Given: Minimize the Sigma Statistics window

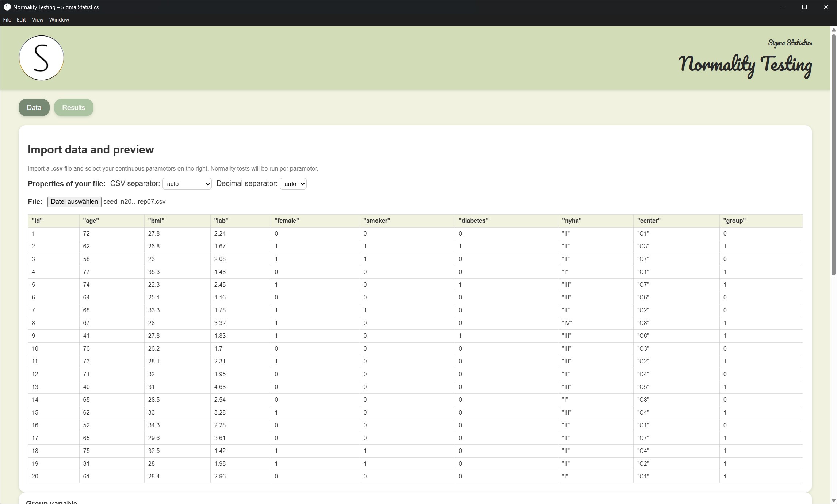Looking at the screenshot, I should click(x=783, y=7).
